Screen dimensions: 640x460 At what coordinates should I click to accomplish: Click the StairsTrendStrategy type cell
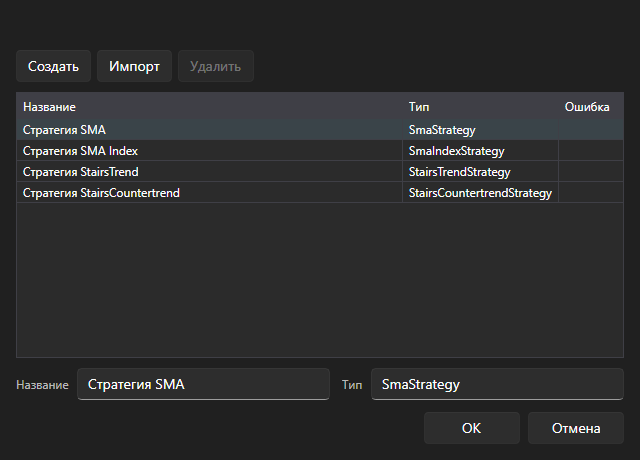[x=480, y=172]
